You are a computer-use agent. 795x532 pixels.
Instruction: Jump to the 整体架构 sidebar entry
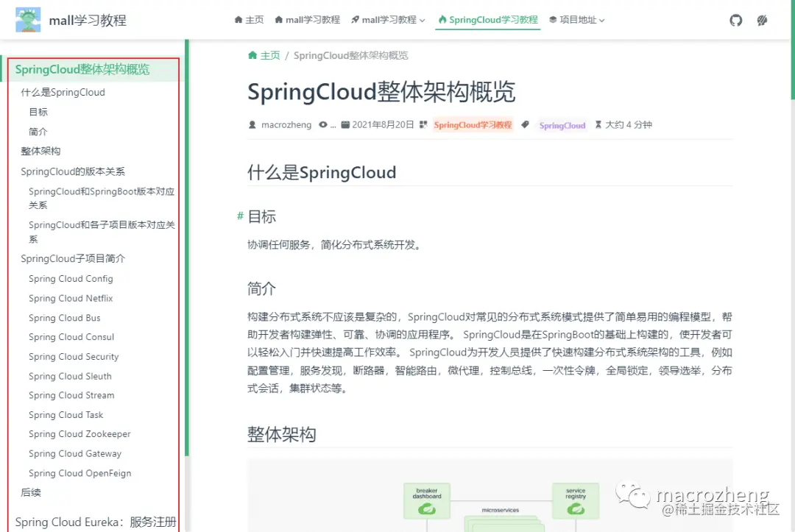point(40,151)
